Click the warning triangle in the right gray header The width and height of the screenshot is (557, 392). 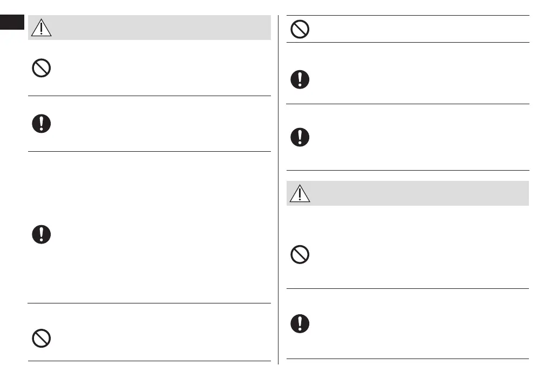point(300,193)
